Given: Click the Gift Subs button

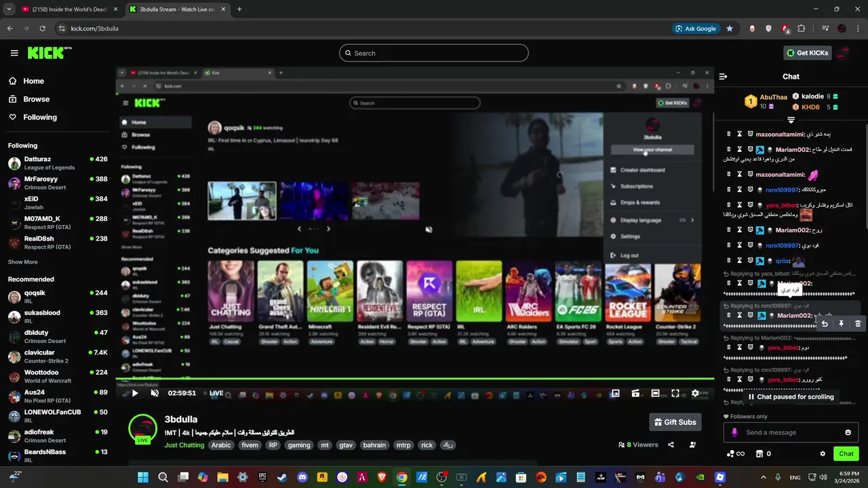Looking at the screenshot, I should click(x=675, y=422).
